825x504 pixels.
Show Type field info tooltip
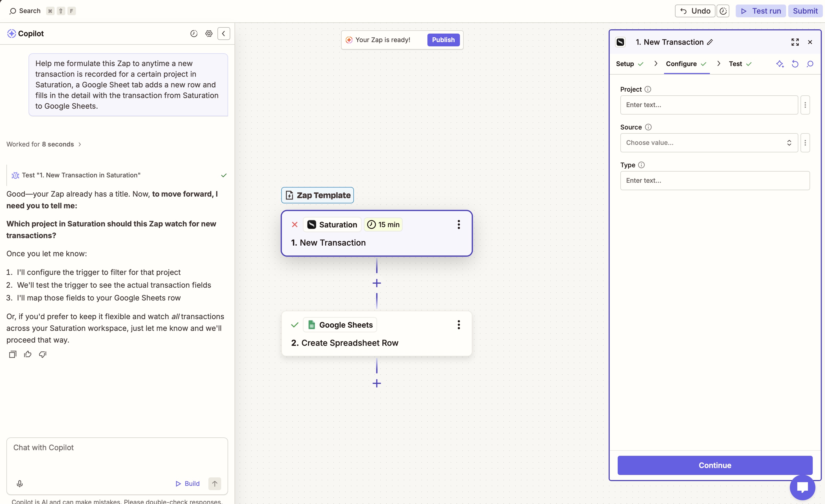(641, 165)
